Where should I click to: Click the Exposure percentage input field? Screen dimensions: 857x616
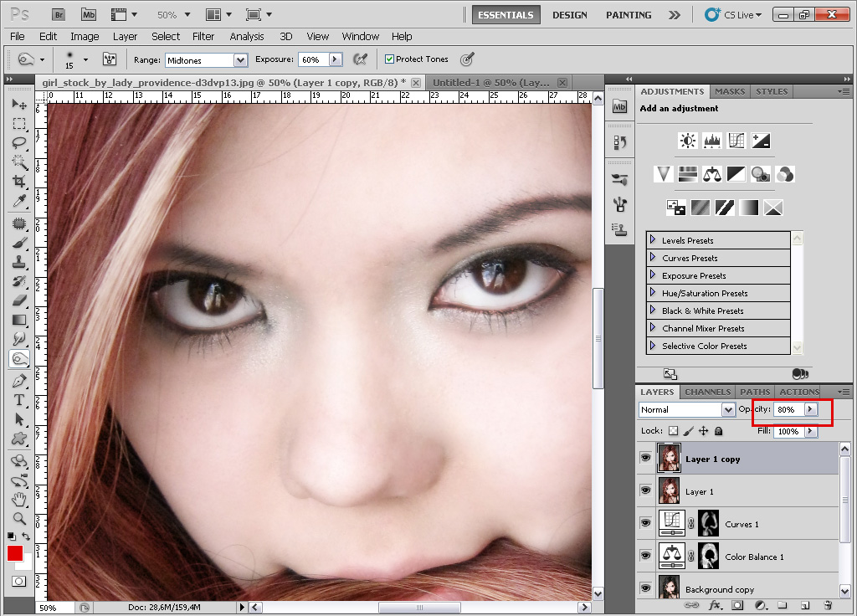312,60
